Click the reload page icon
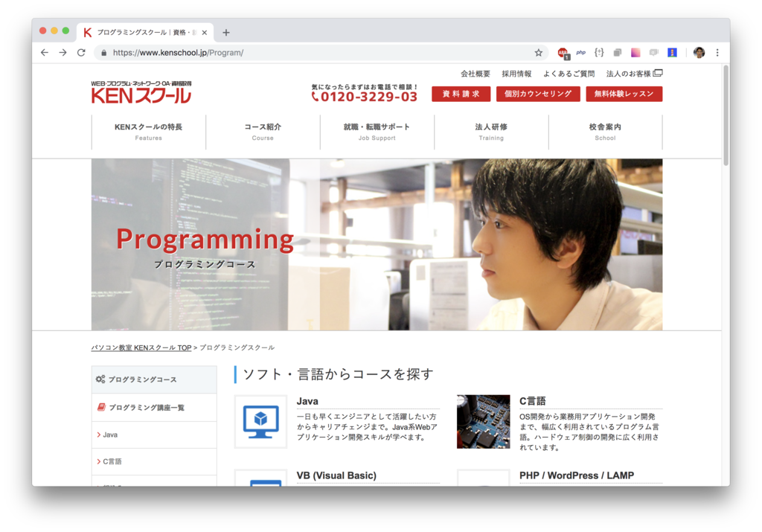Screen dimensions: 762x532 [x=80, y=52]
